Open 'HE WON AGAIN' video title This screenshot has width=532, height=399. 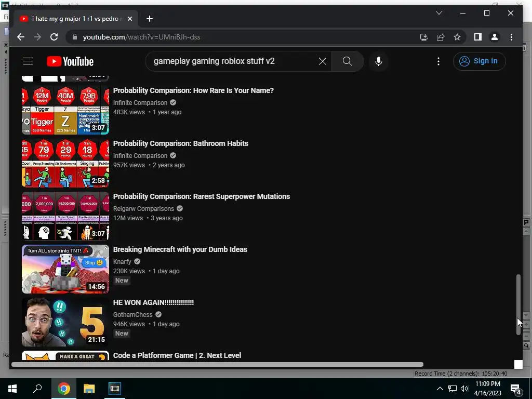pos(153,302)
